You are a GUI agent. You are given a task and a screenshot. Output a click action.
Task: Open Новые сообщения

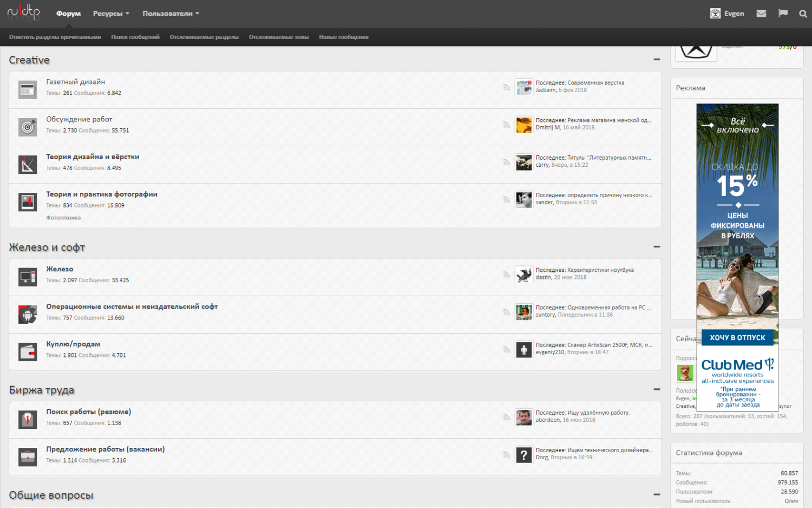pyautogui.click(x=344, y=37)
